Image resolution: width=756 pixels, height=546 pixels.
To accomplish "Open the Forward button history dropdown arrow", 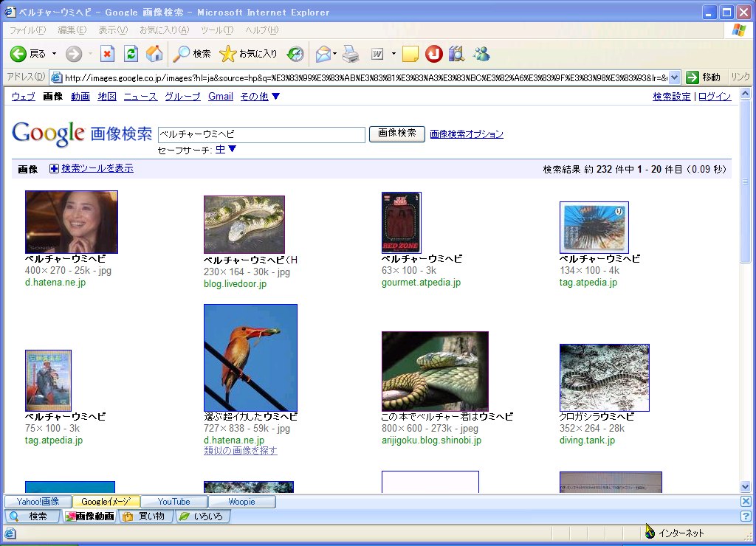I will coord(90,53).
